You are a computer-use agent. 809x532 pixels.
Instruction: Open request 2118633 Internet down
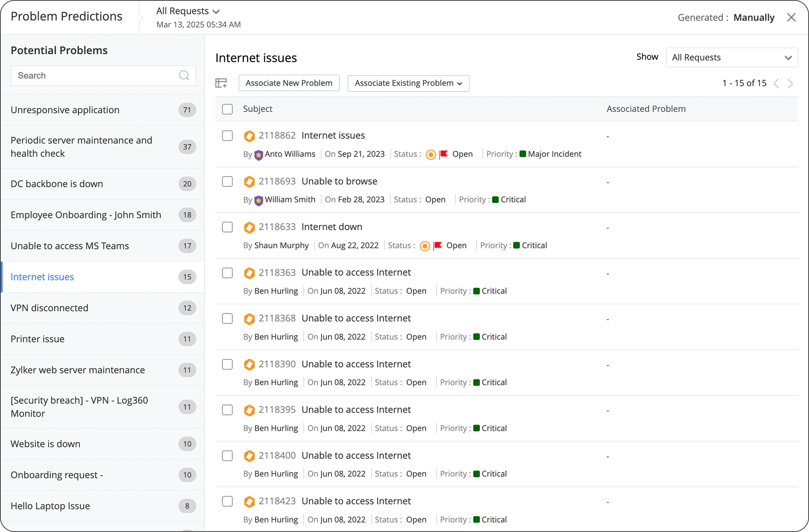331,227
